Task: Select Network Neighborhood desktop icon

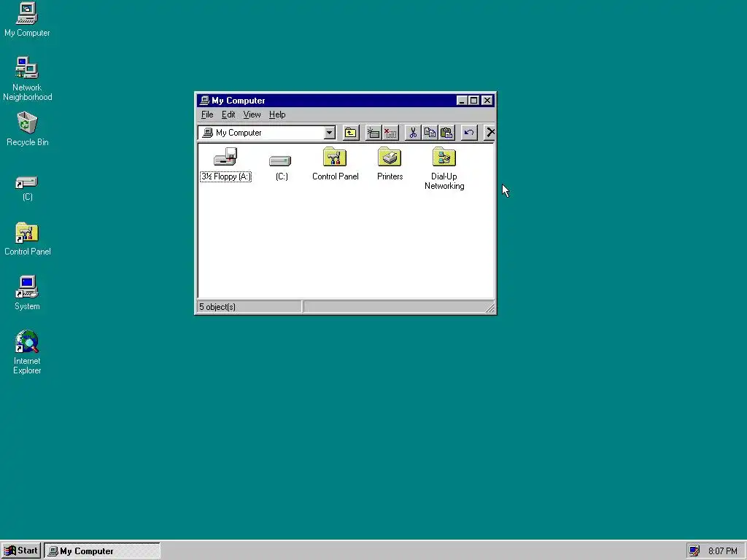Action: point(27,79)
